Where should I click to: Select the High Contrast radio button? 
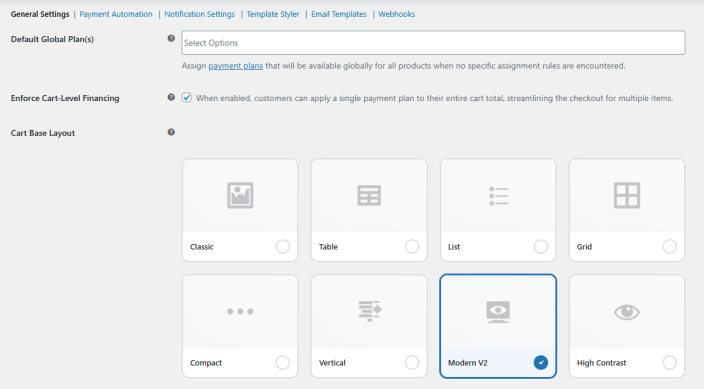coord(669,362)
